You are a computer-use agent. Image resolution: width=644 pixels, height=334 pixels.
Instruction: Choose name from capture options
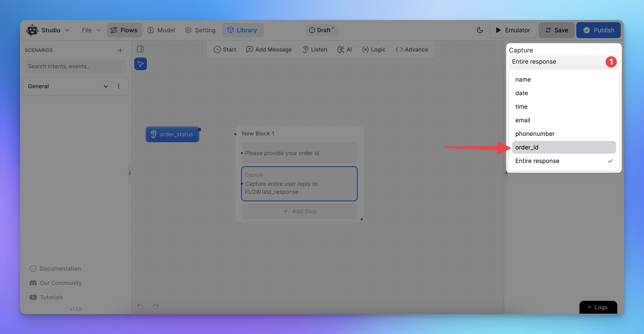(564, 79)
